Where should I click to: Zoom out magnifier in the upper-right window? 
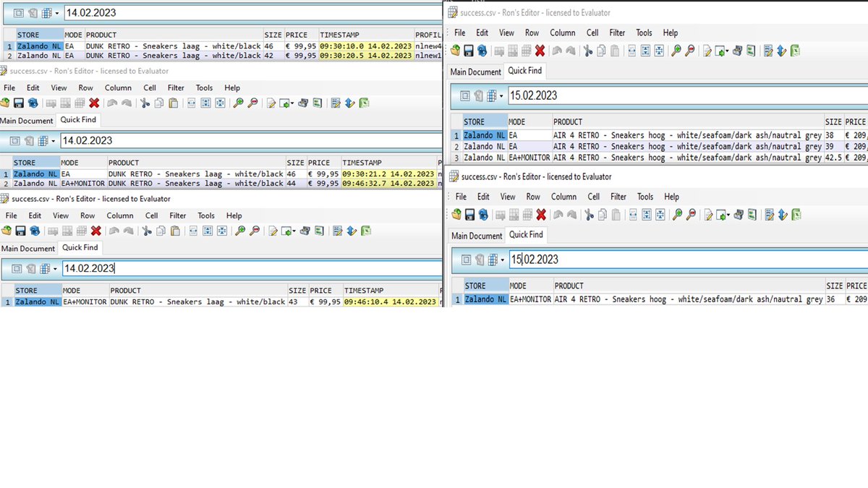pyautogui.click(x=690, y=51)
